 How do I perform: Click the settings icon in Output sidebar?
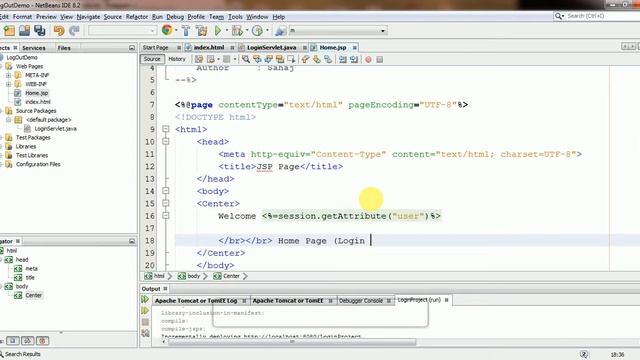coord(145,333)
